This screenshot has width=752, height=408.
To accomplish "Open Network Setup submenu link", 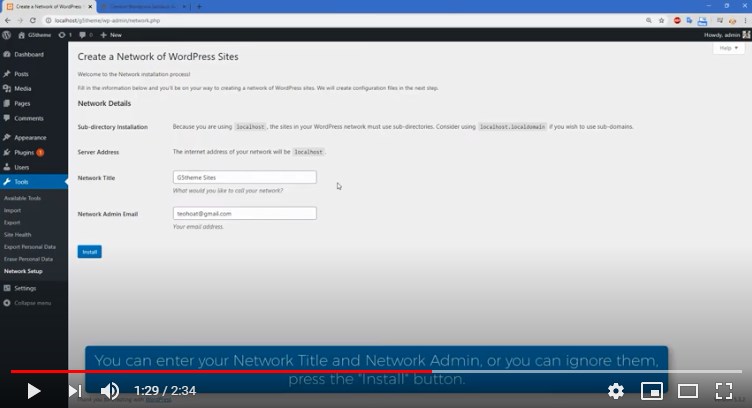I will click(x=23, y=271).
